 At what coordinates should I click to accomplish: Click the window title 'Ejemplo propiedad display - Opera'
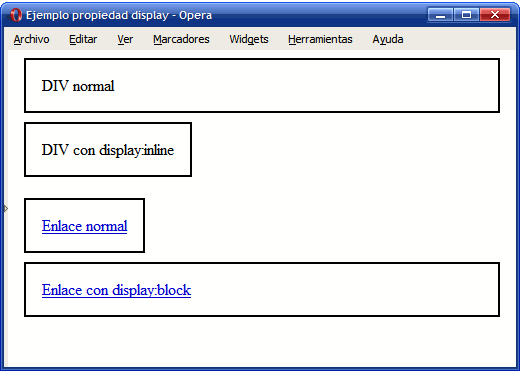119,15
